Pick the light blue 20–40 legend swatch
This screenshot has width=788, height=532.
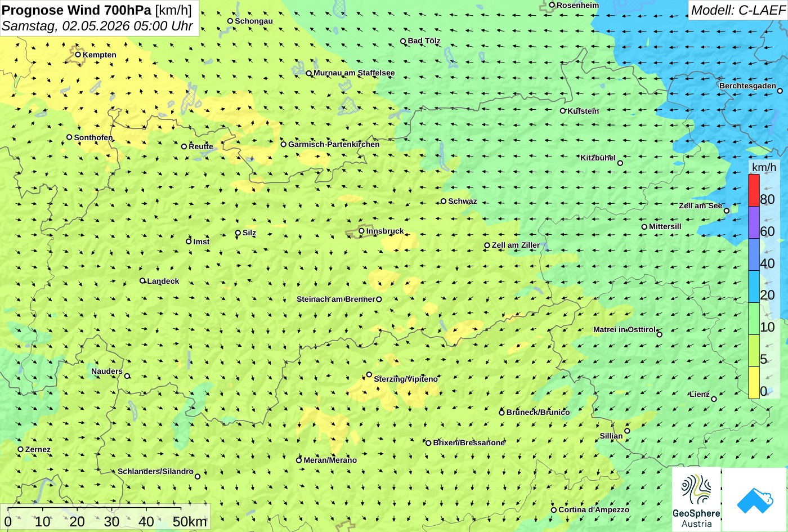click(754, 287)
